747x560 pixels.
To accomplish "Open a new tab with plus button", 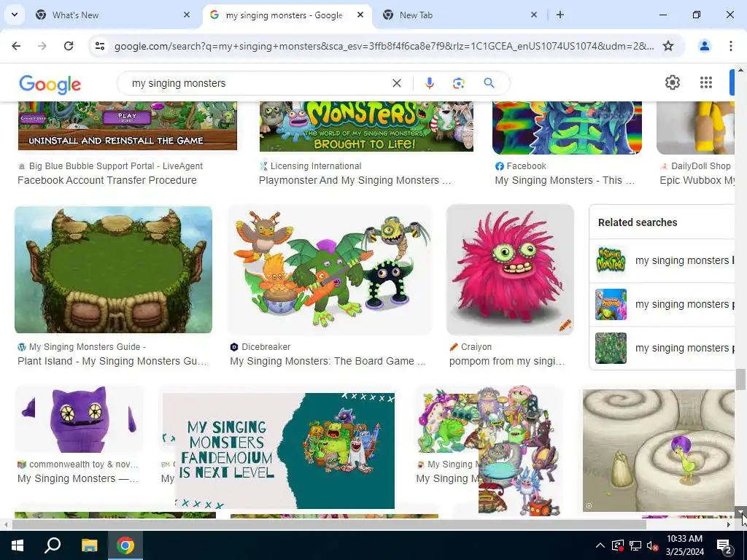I will click(x=560, y=15).
